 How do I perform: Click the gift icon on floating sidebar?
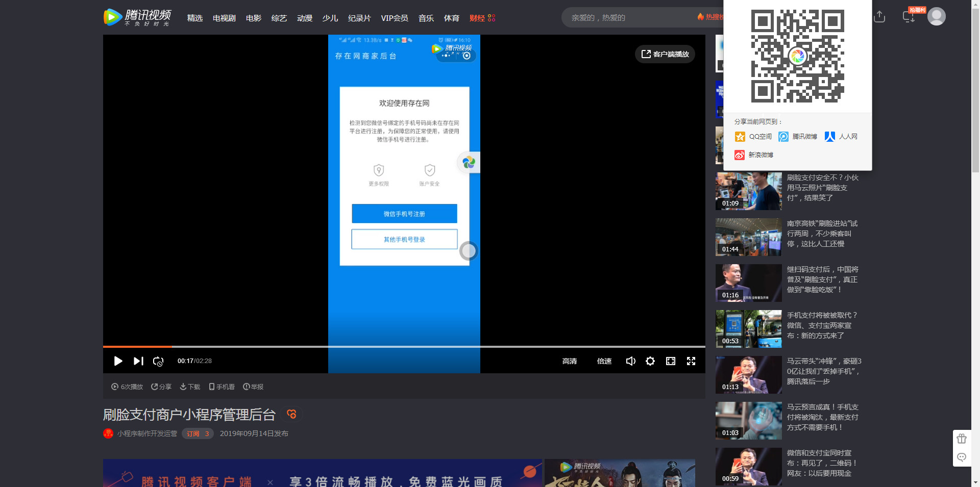point(962,439)
